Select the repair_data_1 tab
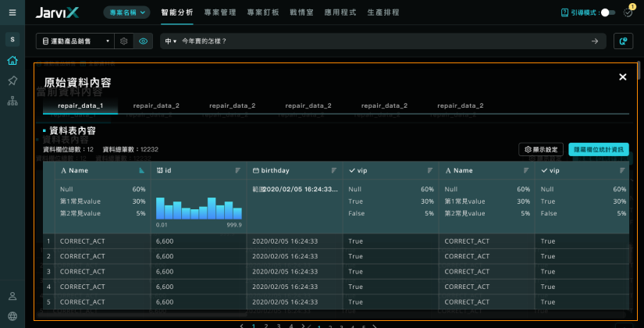 tap(80, 105)
